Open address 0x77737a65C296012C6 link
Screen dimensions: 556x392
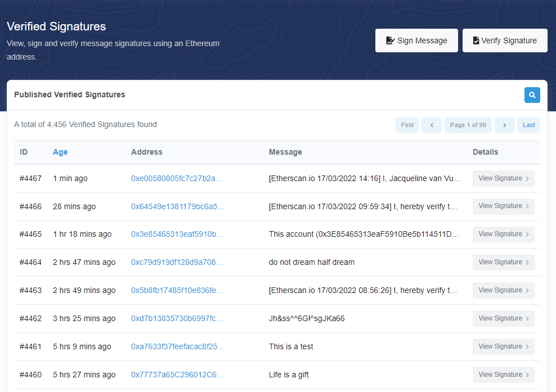click(x=177, y=375)
